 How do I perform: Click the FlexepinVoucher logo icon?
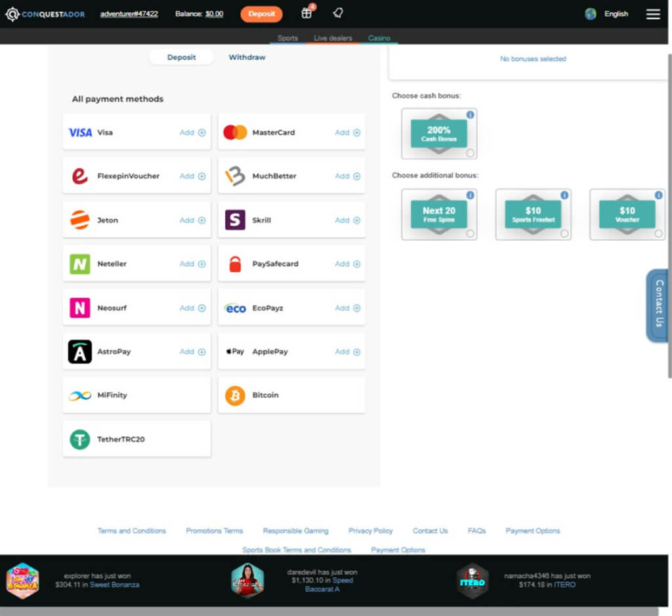tap(79, 176)
